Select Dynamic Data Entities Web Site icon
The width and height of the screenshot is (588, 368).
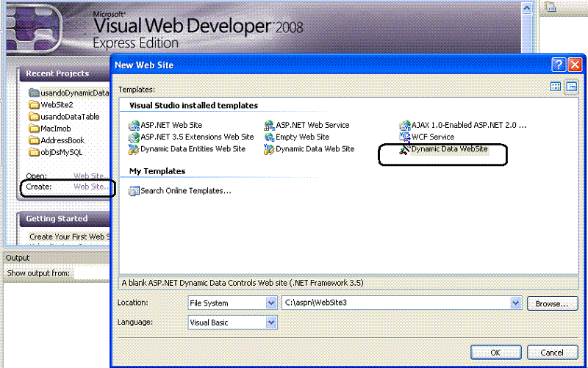134,149
